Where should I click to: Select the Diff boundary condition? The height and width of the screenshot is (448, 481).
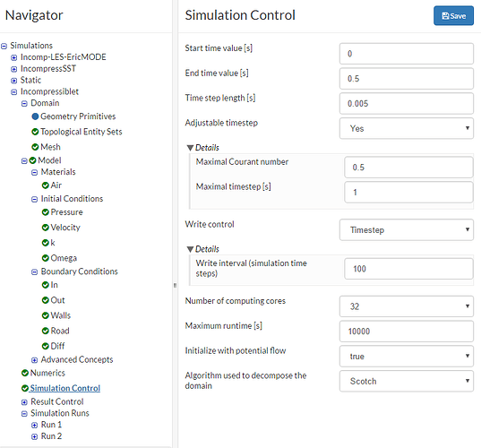(x=57, y=346)
